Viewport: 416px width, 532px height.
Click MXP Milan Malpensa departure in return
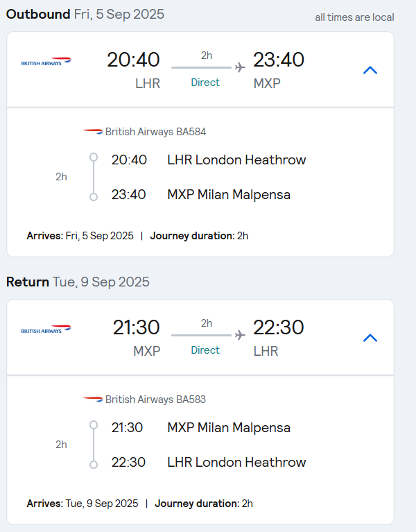click(x=229, y=427)
